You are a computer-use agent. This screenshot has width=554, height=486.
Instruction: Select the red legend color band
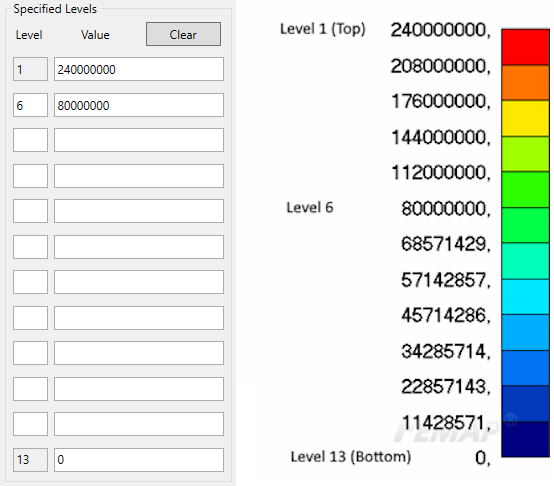point(525,47)
